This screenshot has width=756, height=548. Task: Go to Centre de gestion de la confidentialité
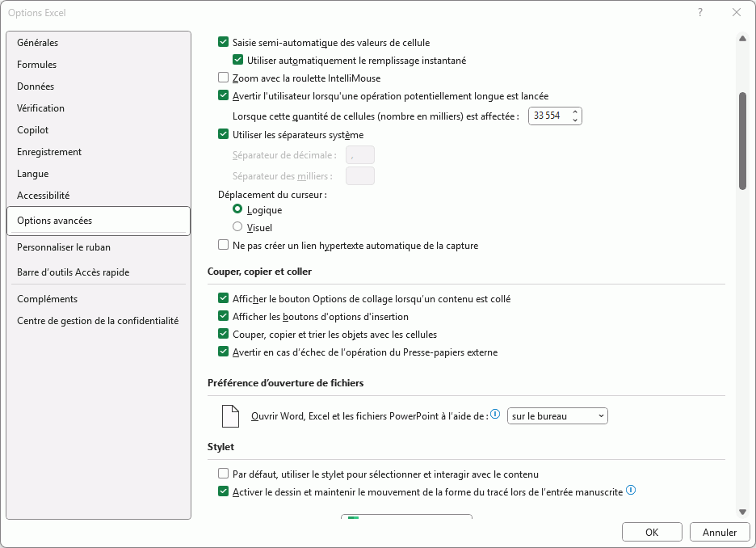[x=98, y=321]
